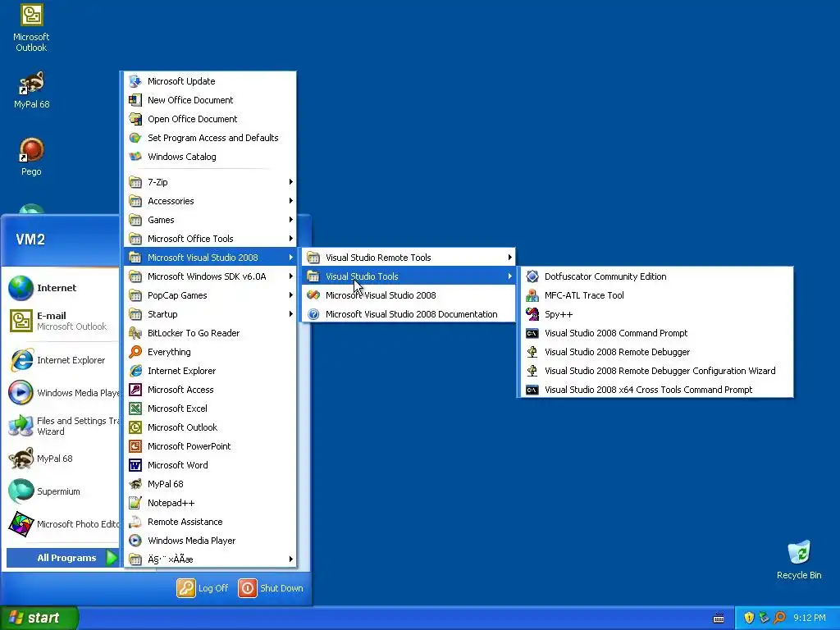This screenshot has height=630, width=840.
Task: Select the Visual Studio Tools submenu
Action: click(x=409, y=276)
